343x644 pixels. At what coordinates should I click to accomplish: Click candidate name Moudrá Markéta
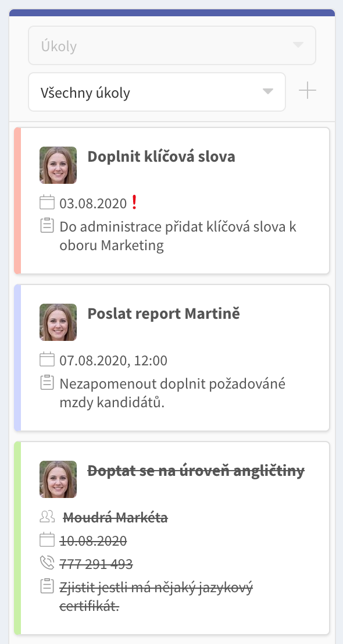(115, 518)
